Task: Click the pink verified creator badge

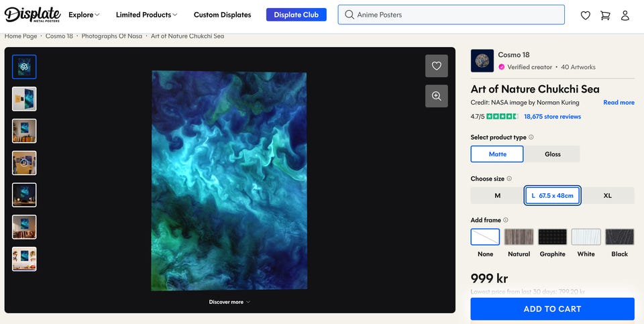Action: [502, 67]
